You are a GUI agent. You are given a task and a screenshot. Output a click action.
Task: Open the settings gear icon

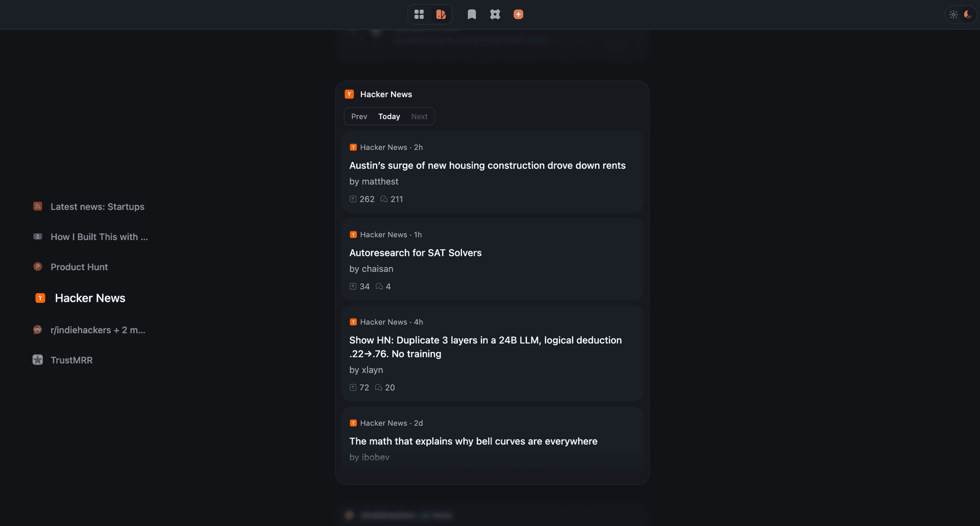pyautogui.click(x=495, y=14)
